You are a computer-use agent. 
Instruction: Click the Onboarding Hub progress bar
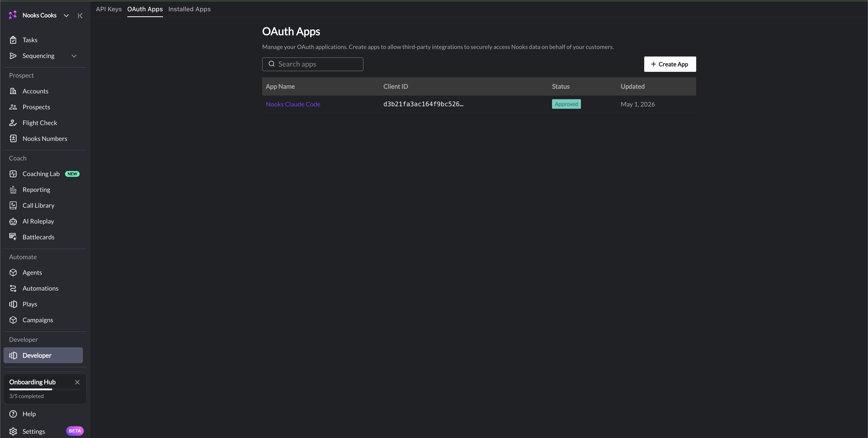pyautogui.click(x=45, y=389)
